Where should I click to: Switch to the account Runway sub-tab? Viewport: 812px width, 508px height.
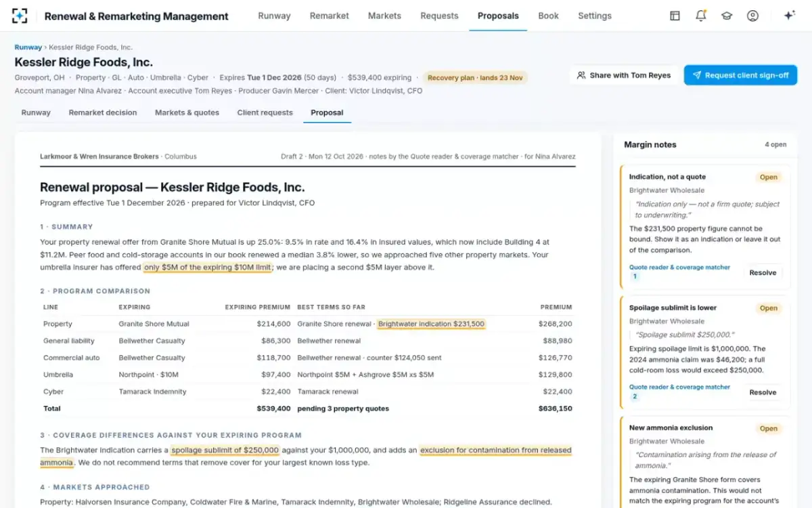pos(36,112)
